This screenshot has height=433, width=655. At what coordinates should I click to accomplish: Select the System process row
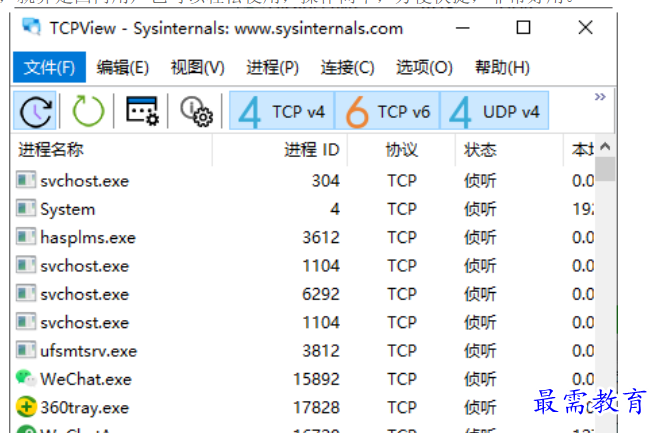tap(303, 209)
